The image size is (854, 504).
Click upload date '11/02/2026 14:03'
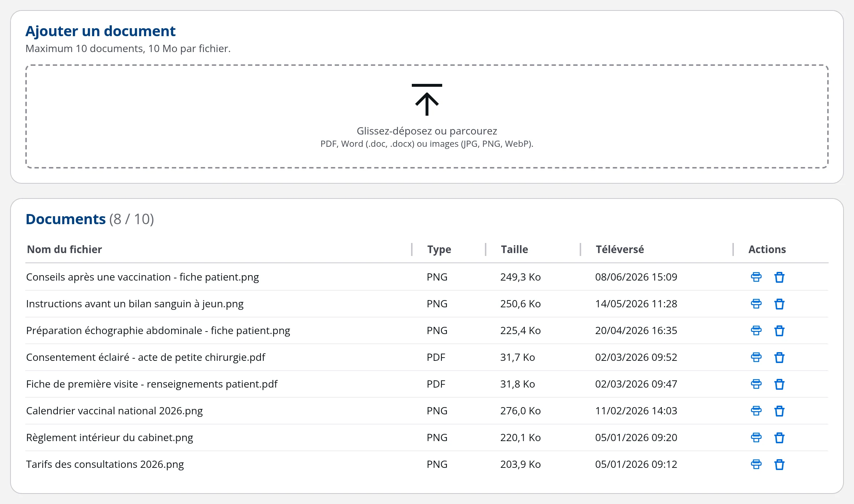pyautogui.click(x=636, y=411)
